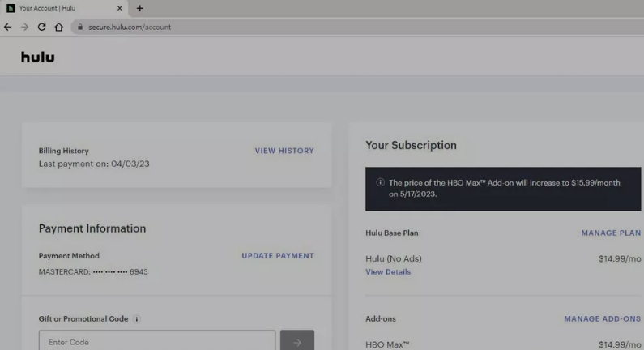644x350 pixels.
Task: Reload the Hulu account page
Action: [41, 27]
